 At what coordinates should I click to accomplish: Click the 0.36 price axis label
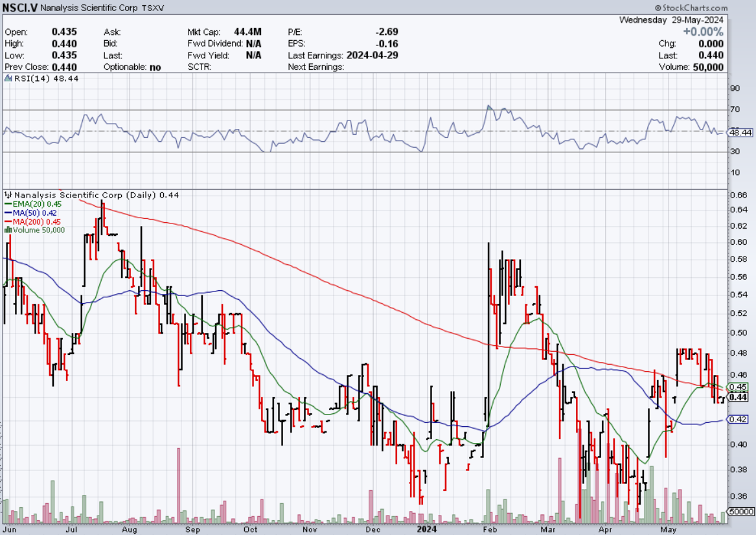[738, 496]
